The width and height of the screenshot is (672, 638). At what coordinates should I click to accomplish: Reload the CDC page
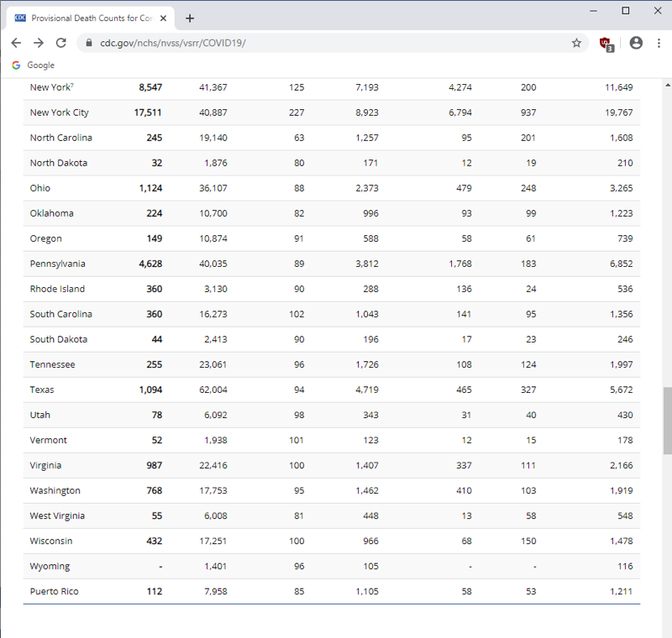[x=61, y=43]
